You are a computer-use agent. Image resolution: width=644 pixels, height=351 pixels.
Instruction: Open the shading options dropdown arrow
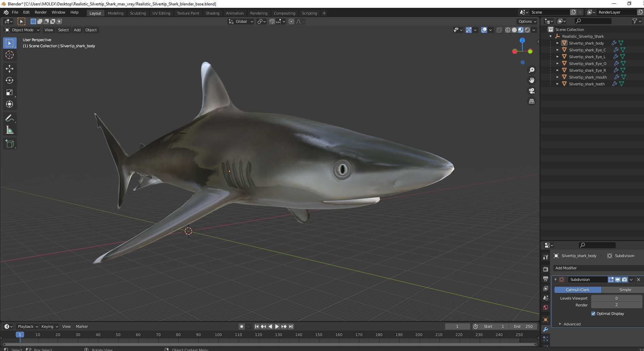534,30
